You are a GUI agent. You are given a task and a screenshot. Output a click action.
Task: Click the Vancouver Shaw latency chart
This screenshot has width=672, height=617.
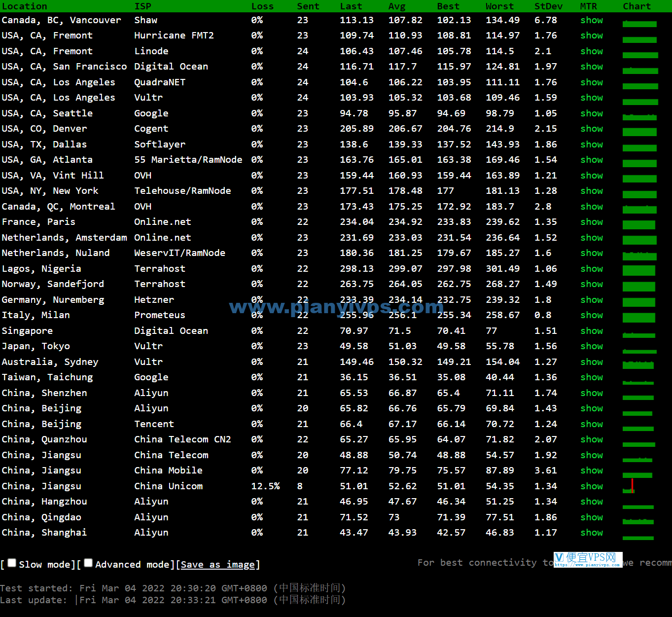(x=640, y=23)
